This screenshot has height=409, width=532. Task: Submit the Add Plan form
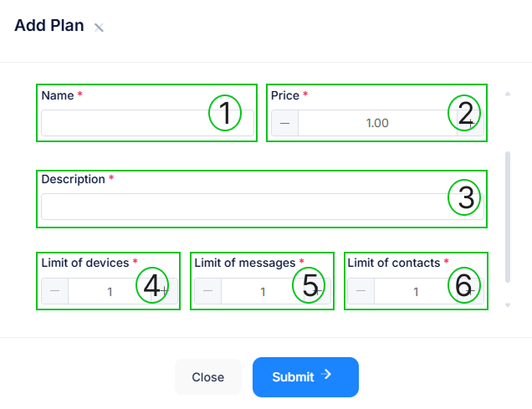pos(305,377)
